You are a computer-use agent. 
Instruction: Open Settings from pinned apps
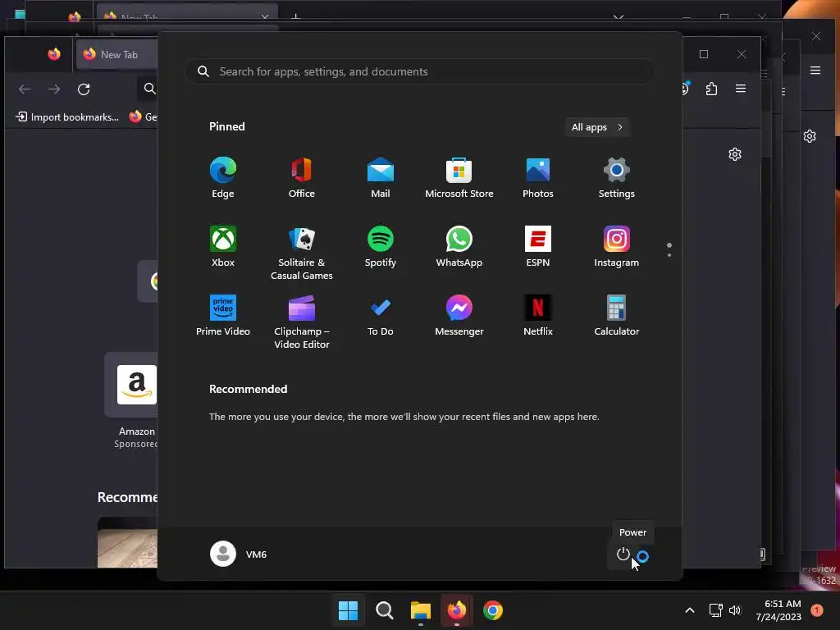(617, 178)
